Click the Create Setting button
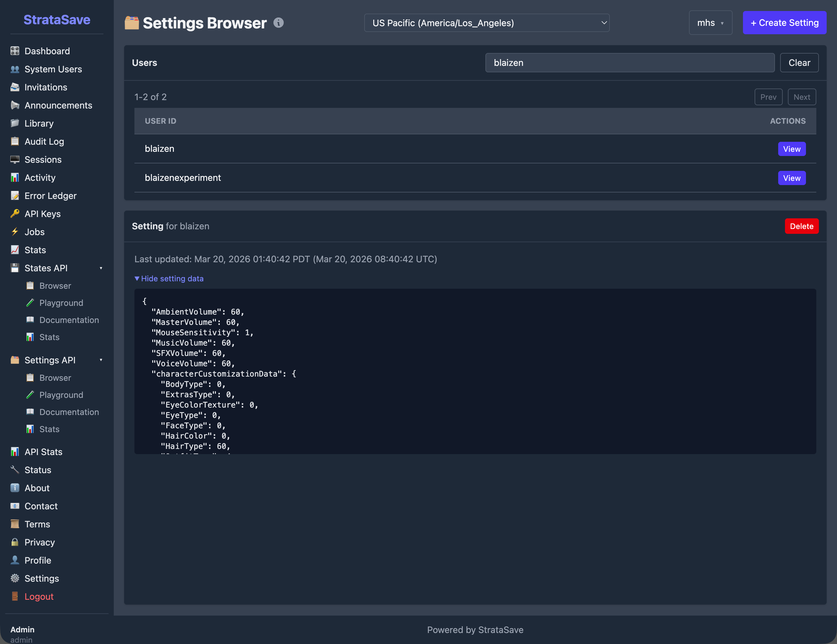This screenshot has height=644, width=837. [784, 23]
